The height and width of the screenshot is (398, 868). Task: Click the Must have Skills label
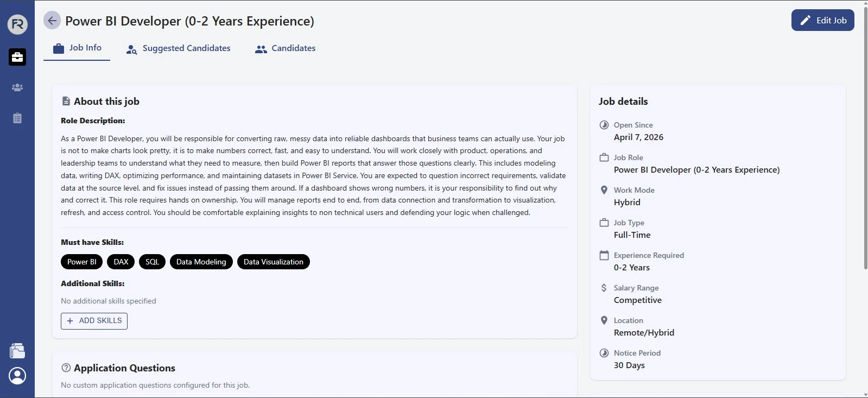click(92, 242)
